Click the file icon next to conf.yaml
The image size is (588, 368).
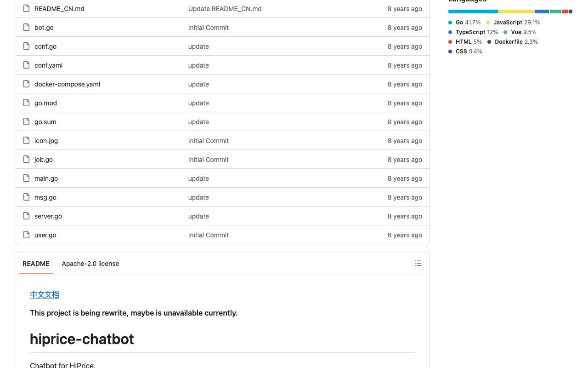(27, 65)
